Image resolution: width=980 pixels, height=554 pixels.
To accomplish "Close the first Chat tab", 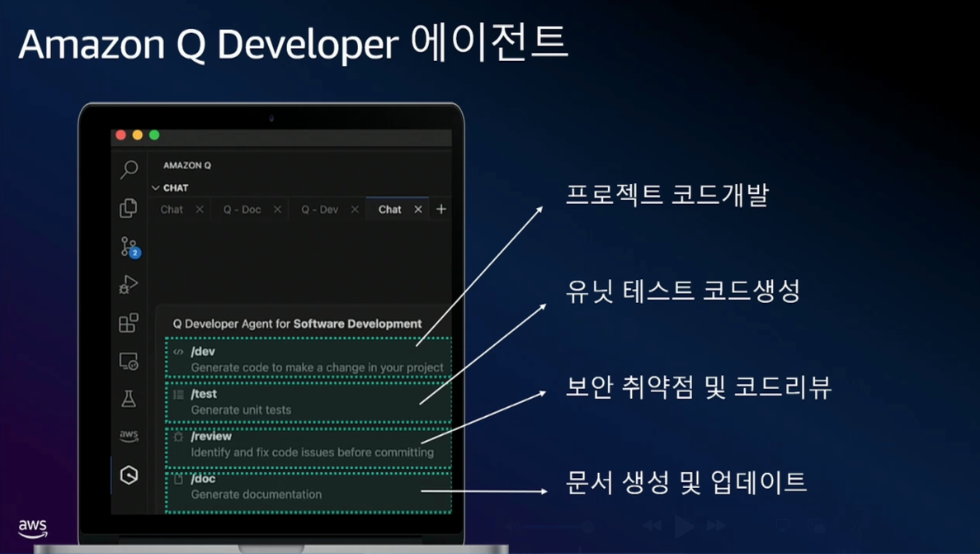I will pos(200,210).
